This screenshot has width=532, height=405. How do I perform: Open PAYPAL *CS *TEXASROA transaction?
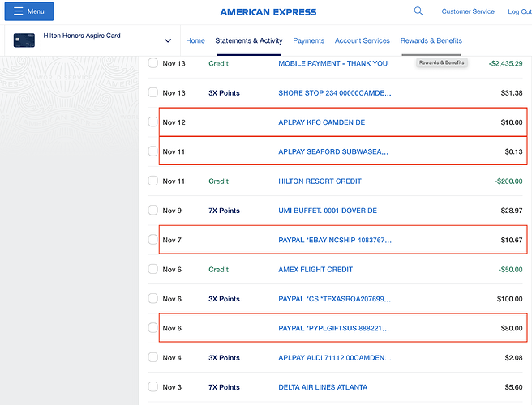335,299
